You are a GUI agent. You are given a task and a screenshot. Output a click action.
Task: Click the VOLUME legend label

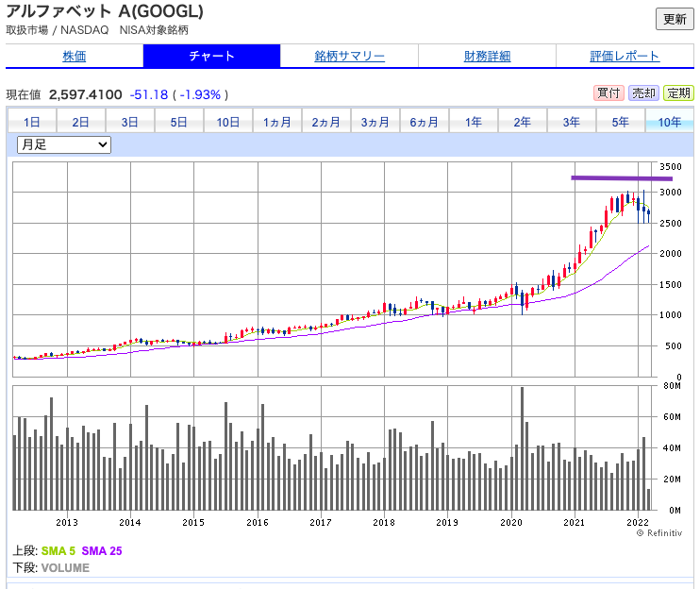click(x=65, y=568)
